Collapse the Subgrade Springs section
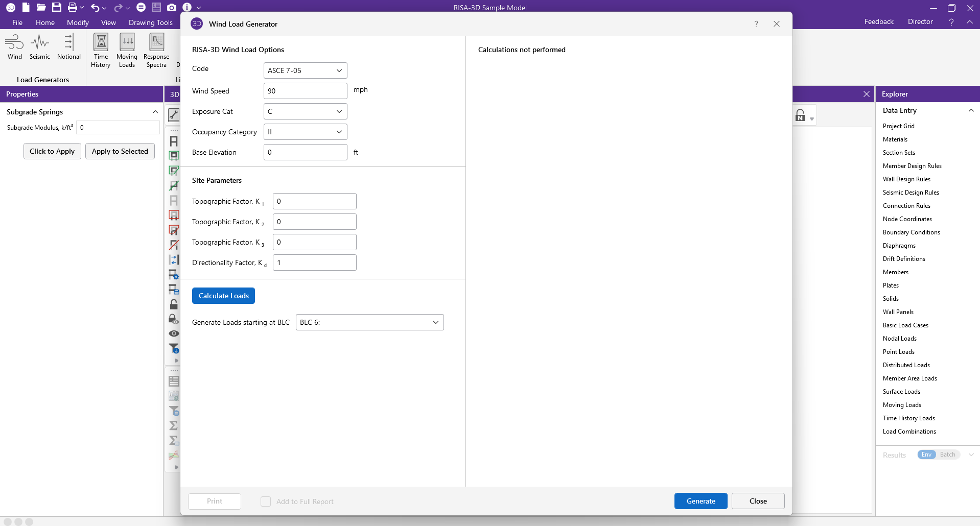The image size is (980, 526). coord(155,112)
